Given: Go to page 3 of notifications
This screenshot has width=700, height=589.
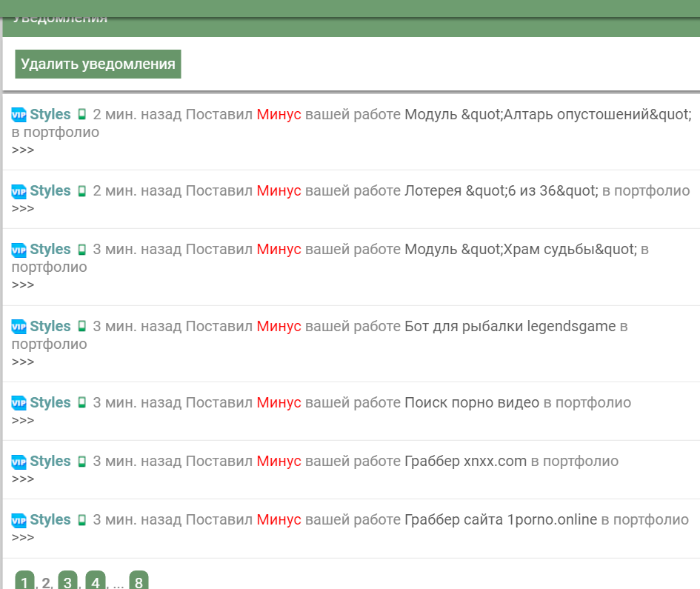Looking at the screenshot, I should 68,582.
